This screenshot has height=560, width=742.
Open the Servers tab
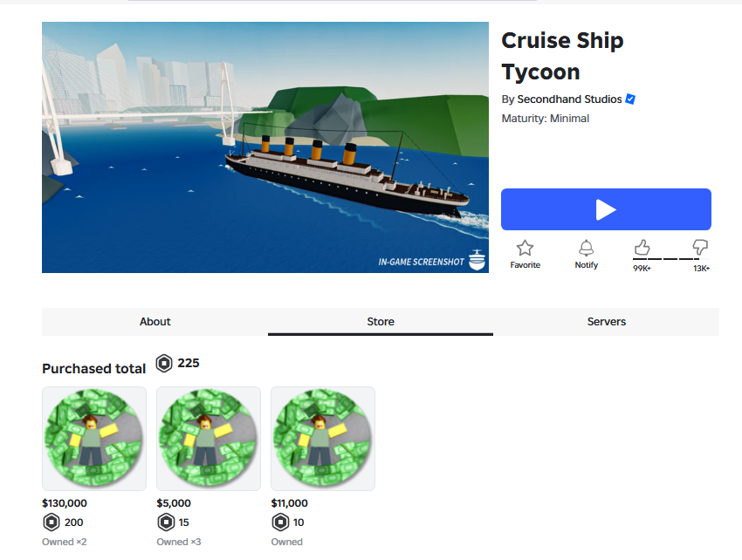coord(606,322)
